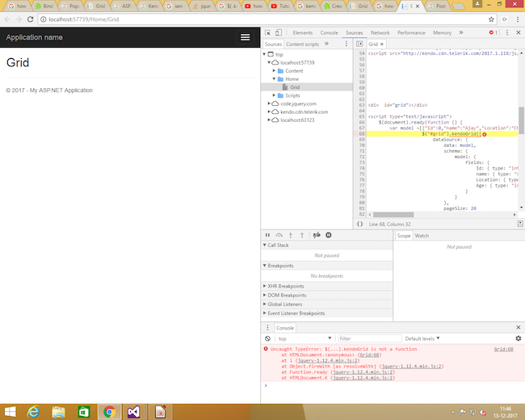Click line number 68 gutter
Viewport: 525px width, 420px height.
tap(361, 133)
